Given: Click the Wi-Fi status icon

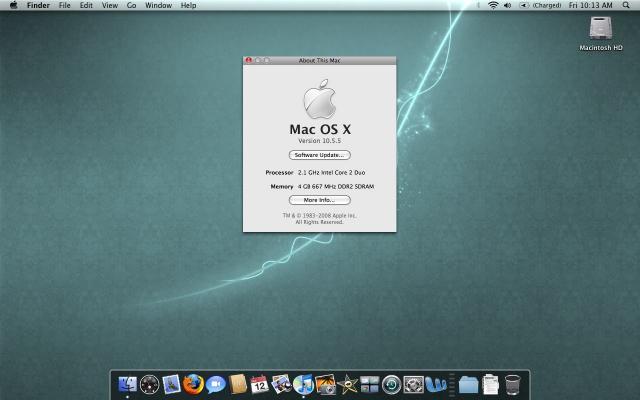Looking at the screenshot, I should (x=493, y=6).
